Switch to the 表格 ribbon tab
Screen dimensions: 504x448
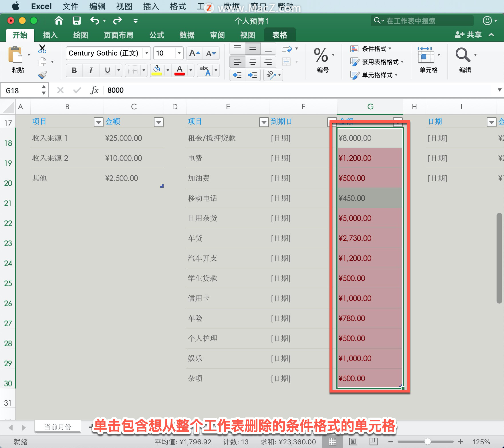click(280, 35)
